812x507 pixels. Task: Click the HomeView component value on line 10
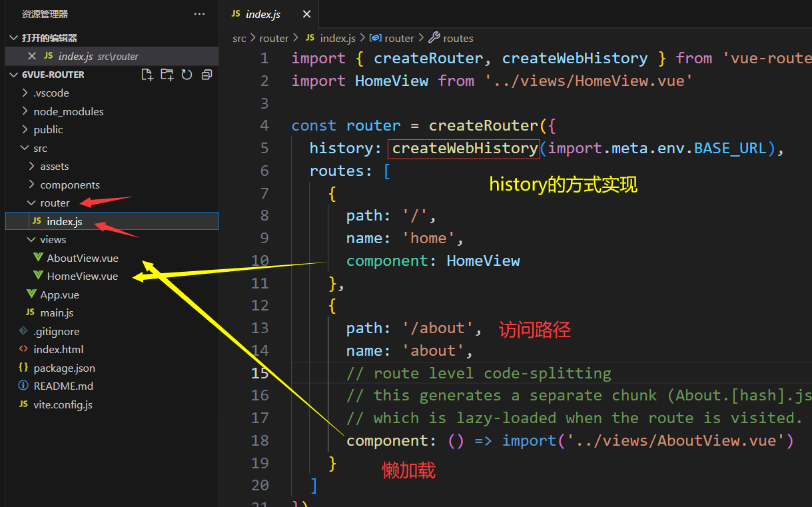[x=483, y=260]
